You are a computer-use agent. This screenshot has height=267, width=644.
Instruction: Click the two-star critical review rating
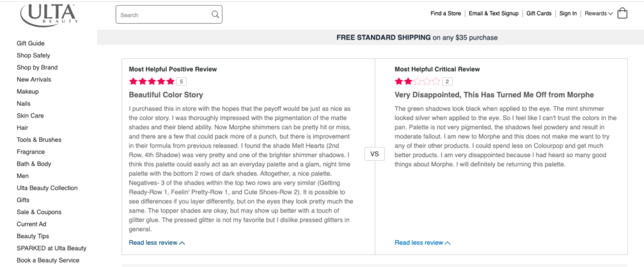pyautogui.click(x=418, y=81)
